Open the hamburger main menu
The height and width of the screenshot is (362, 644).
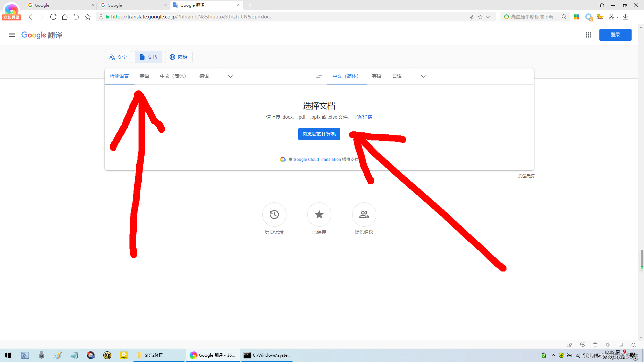(x=12, y=35)
